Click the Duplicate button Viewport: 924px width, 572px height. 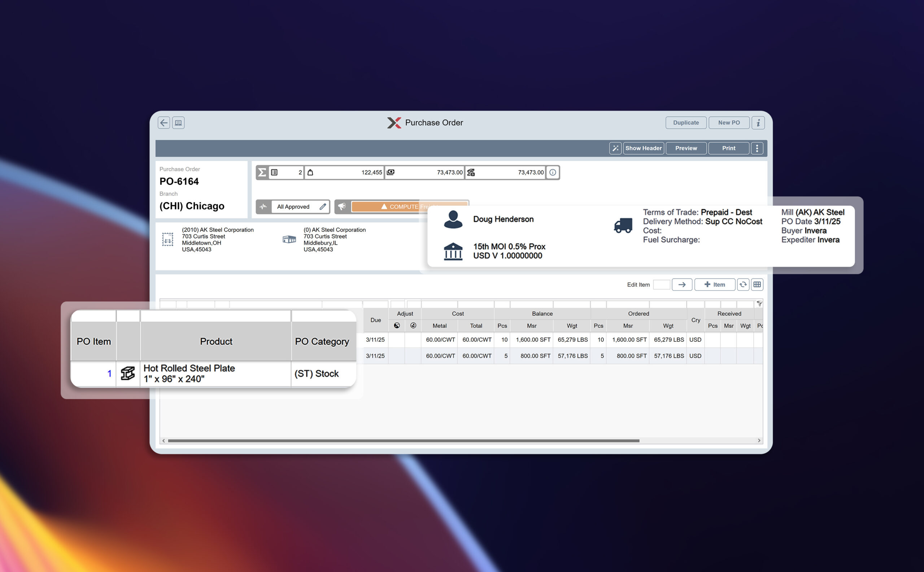coord(686,123)
